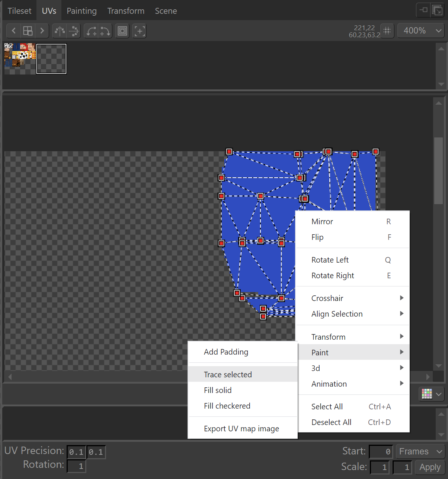Expand the Animation submenu
448x479 pixels.
(353, 384)
